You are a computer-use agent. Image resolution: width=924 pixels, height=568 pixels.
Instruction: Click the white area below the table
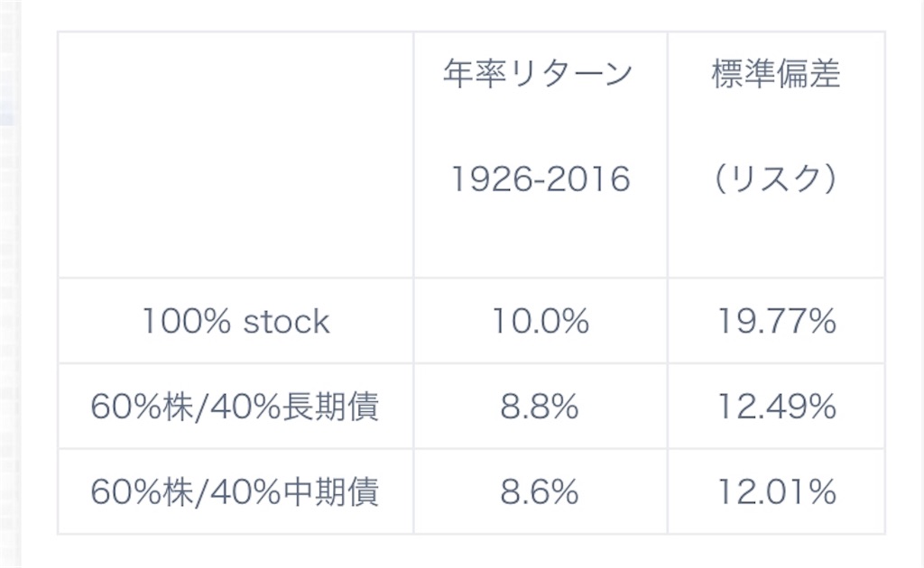(x=471, y=552)
